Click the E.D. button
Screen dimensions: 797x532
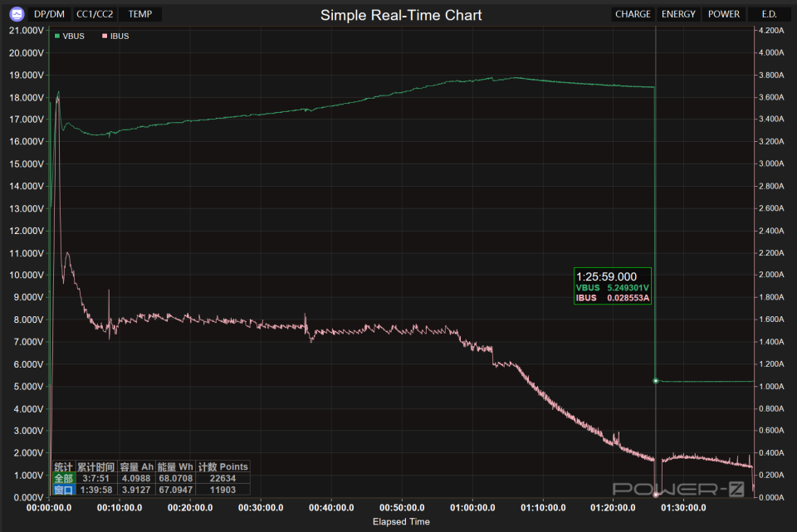[x=769, y=14]
